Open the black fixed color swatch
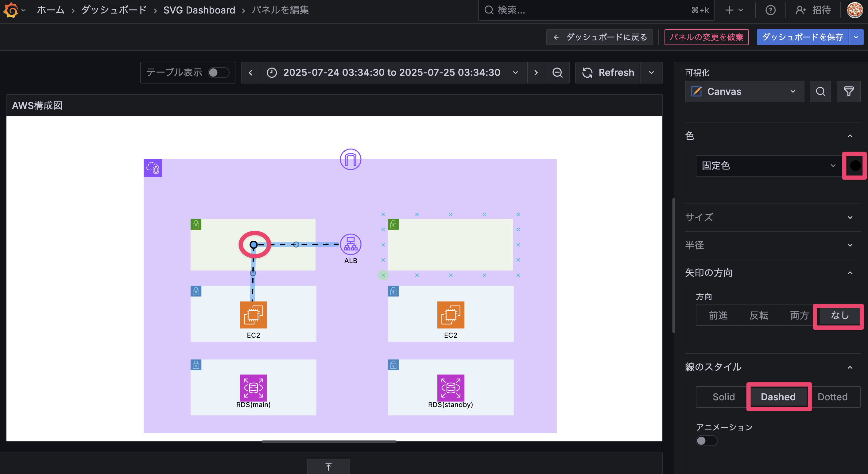Image resolution: width=868 pixels, height=474 pixels. pyautogui.click(x=855, y=165)
